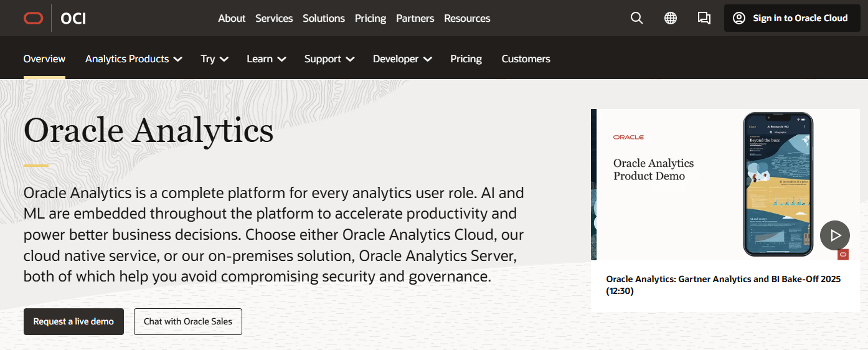This screenshot has height=350, width=868.
Task: Open the Learn dropdown menu
Action: 266,59
